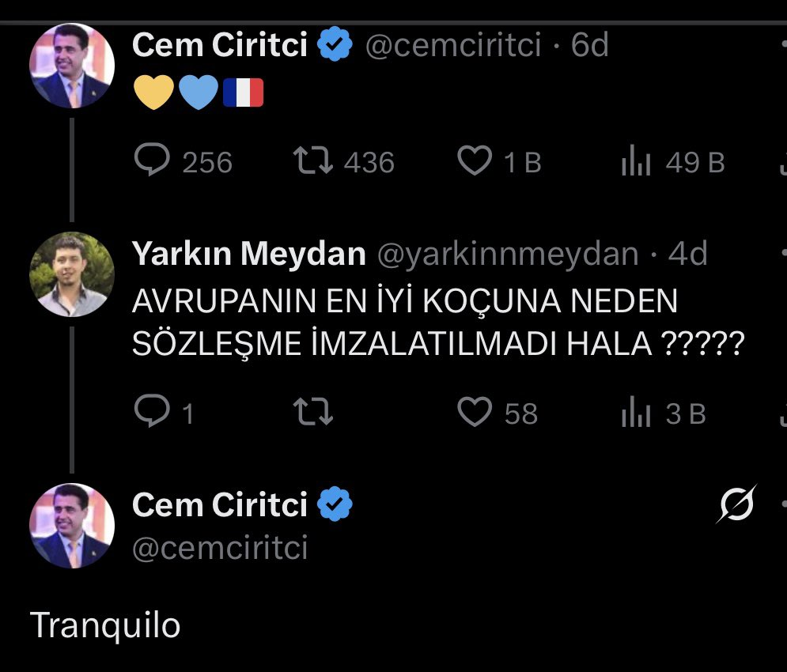The image size is (787, 672).
Task: View analytics showing 49 B views
Action: [x=636, y=163]
